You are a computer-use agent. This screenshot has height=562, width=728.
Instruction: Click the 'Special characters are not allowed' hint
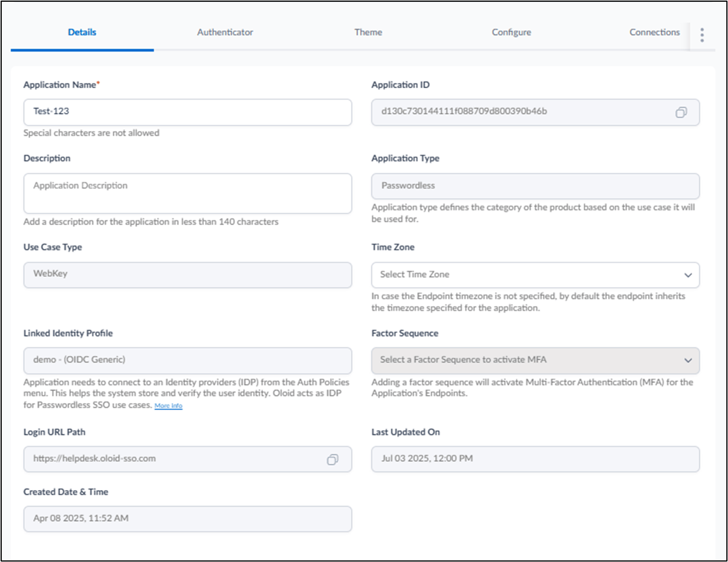[x=92, y=133]
